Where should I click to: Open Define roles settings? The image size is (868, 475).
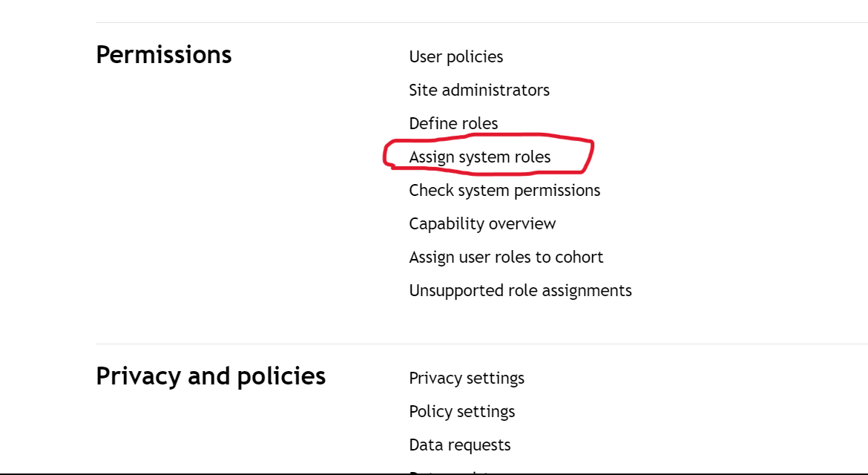pos(453,123)
